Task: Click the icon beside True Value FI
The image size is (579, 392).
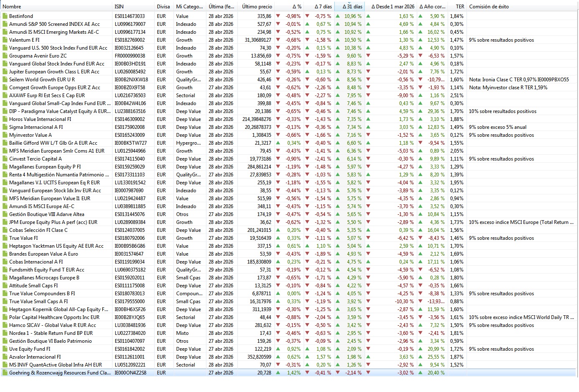Action: [5, 238]
